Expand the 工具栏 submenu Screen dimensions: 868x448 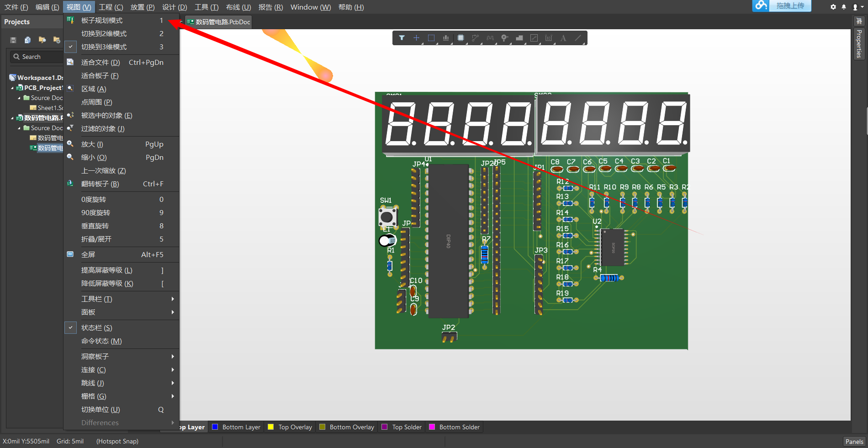pyautogui.click(x=96, y=299)
